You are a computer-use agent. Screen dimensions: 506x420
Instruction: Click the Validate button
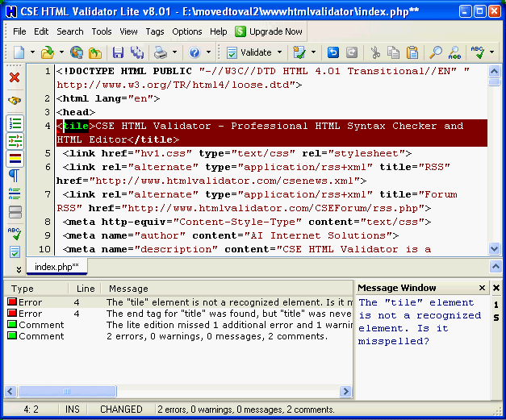pos(249,52)
